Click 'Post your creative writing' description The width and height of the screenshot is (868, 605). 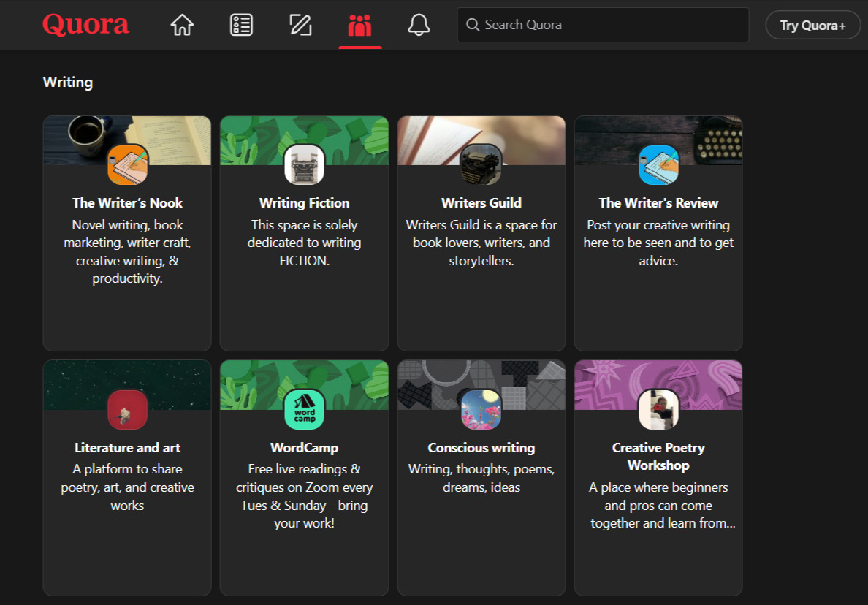point(659,243)
